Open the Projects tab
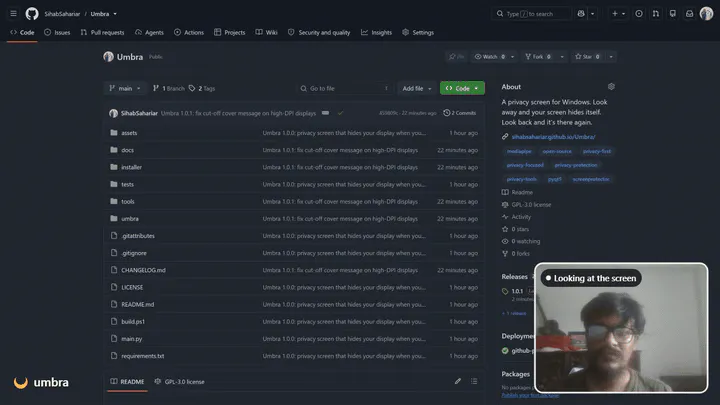This screenshot has height=405, width=720. tap(230, 33)
